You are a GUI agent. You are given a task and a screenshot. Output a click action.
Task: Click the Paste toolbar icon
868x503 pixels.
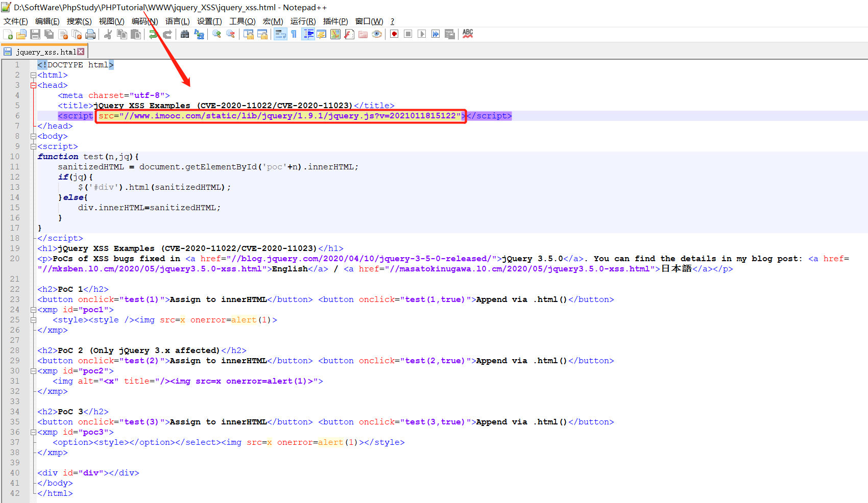(x=136, y=34)
